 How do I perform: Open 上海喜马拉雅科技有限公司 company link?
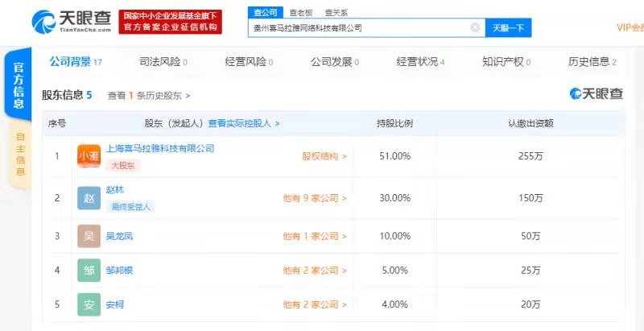(x=160, y=148)
